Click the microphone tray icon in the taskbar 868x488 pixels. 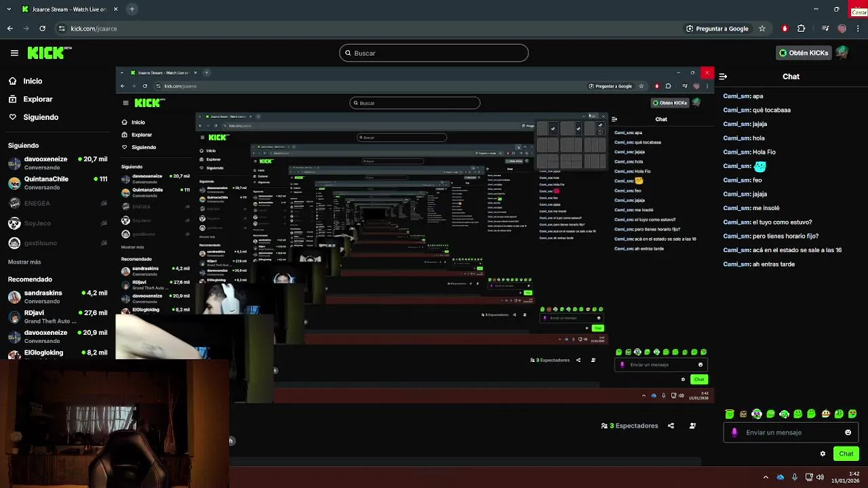795,477
